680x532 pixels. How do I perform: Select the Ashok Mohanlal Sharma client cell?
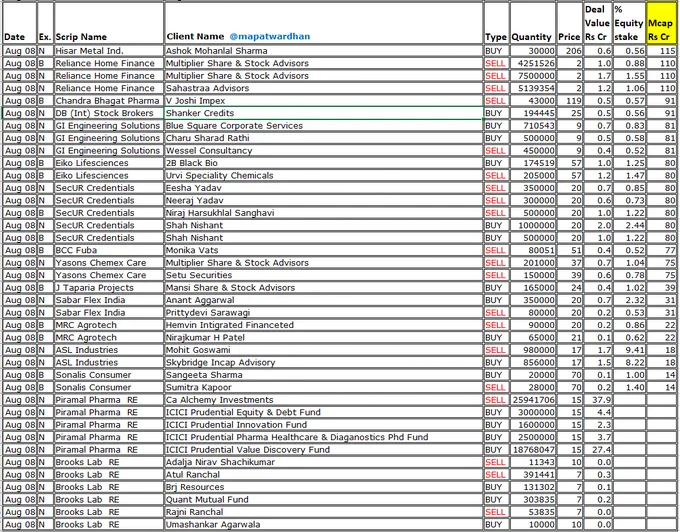click(324, 51)
